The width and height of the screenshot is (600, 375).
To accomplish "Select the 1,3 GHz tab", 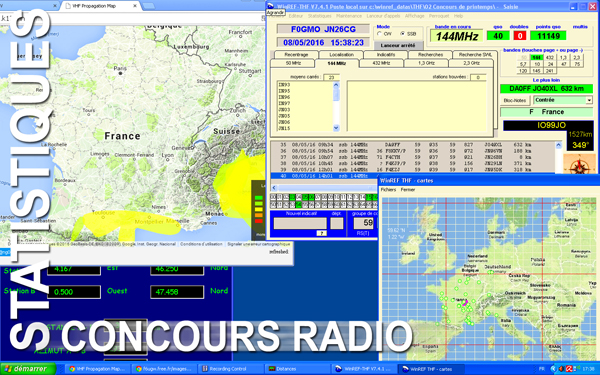I will 426,63.
